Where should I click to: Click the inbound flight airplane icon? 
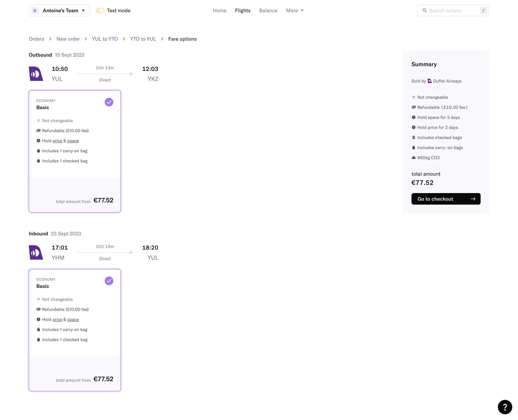pos(131,252)
